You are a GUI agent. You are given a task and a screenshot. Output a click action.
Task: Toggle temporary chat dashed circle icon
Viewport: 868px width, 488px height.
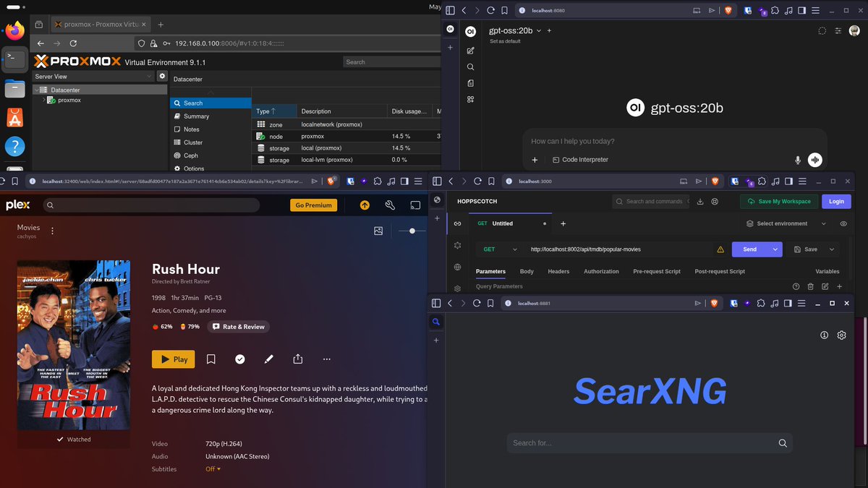pyautogui.click(x=822, y=31)
